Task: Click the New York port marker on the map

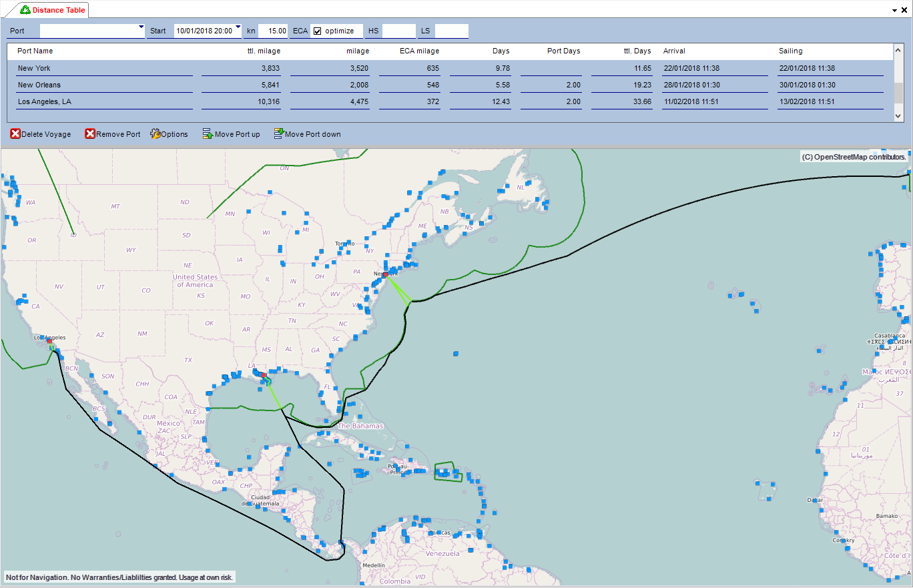Action: 385,274
